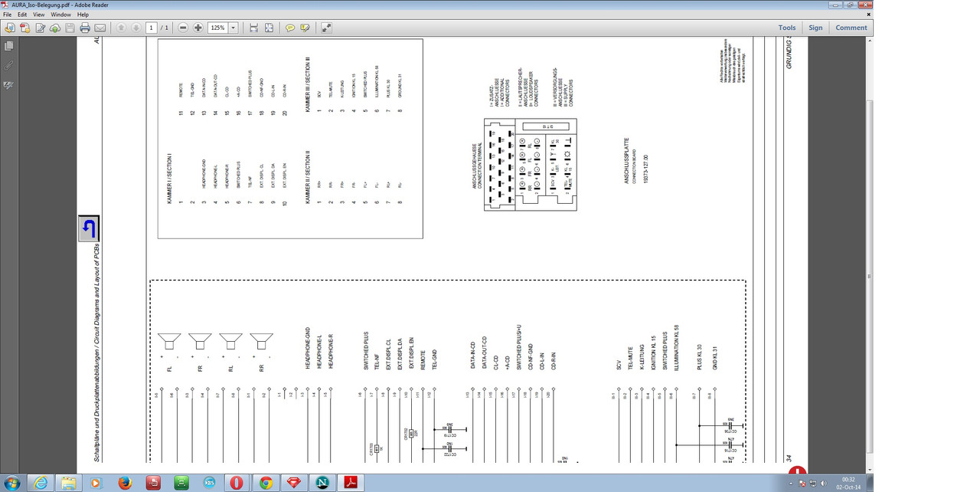Screen dimensions: 980x492
Task: Open the Sign pane
Action: pos(815,28)
